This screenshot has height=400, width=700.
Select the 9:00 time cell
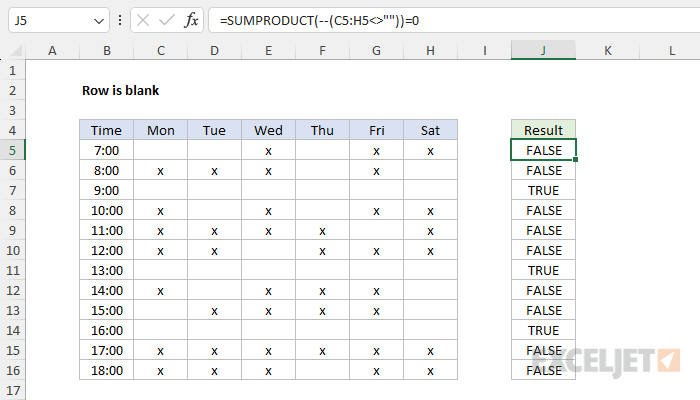(107, 191)
